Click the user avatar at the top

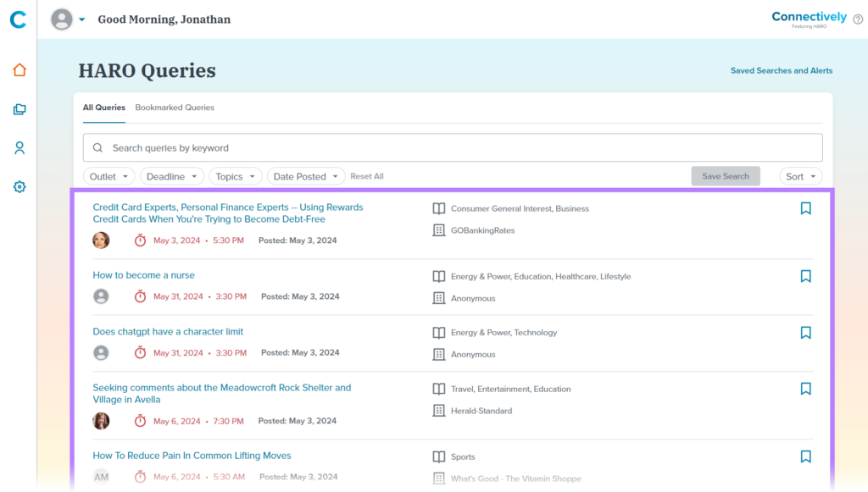(x=61, y=19)
